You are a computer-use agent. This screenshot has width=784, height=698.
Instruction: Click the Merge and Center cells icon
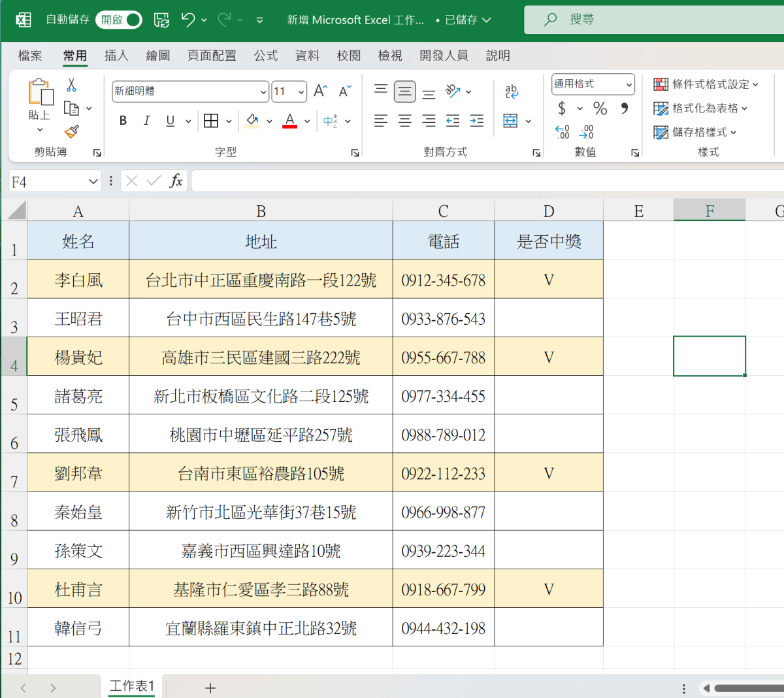click(511, 121)
